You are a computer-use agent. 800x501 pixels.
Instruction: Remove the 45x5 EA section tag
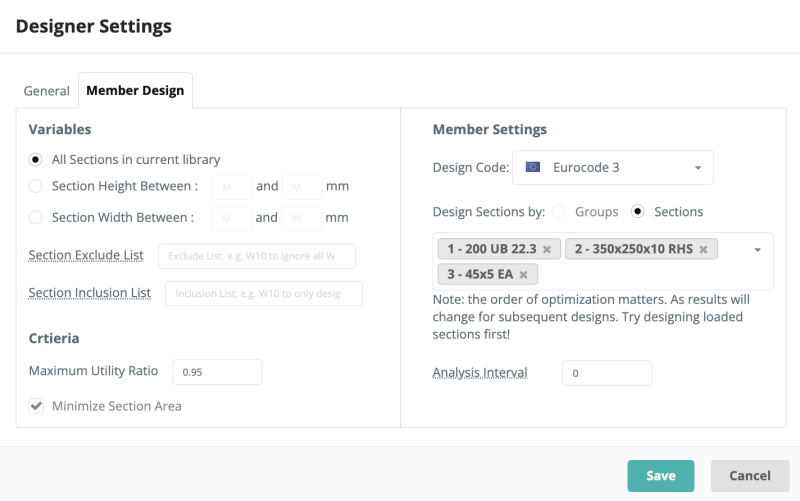523,274
